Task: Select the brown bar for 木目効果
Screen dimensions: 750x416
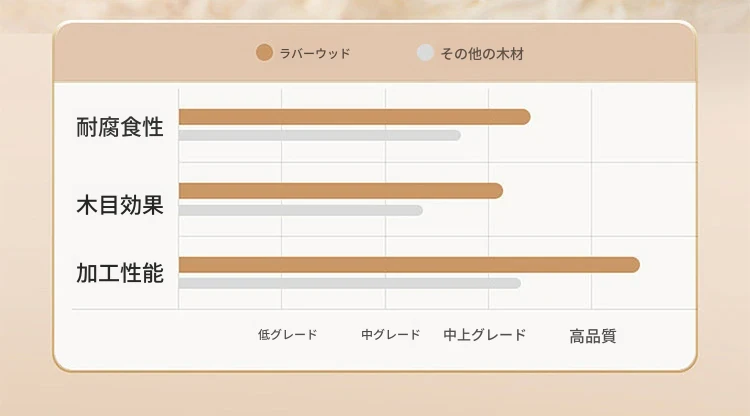Action: coord(341,191)
